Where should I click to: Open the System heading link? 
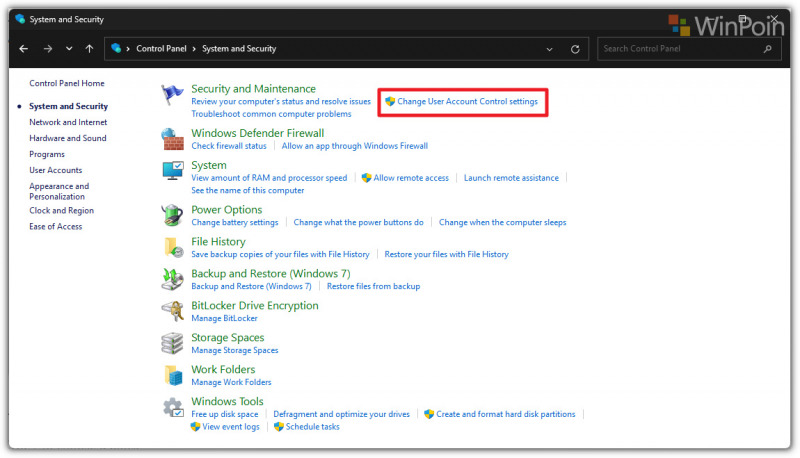pyautogui.click(x=209, y=165)
